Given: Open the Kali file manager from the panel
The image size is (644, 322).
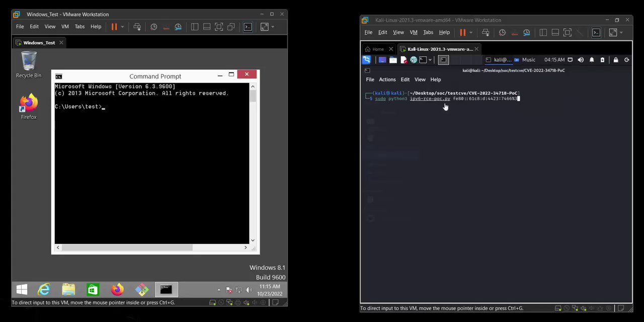Looking at the screenshot, I should [393, 59].
